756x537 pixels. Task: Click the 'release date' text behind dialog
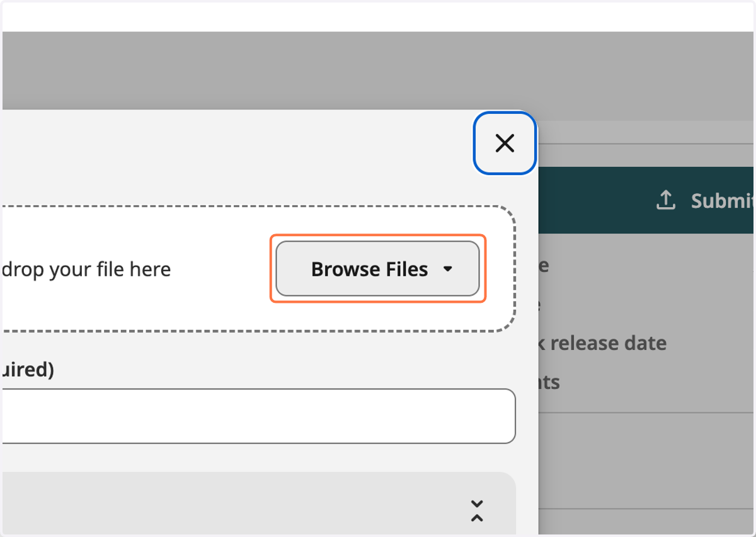[609, 343]
